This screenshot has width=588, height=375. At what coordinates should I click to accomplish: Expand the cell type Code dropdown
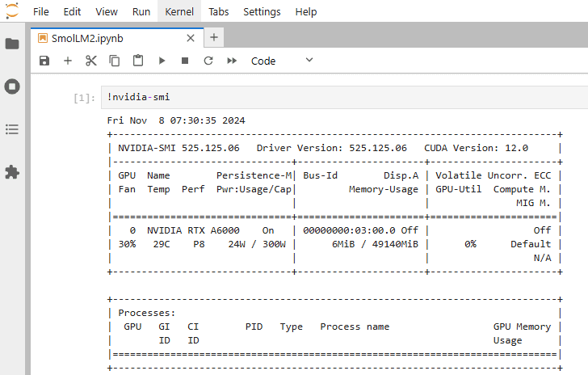[282, 61]
